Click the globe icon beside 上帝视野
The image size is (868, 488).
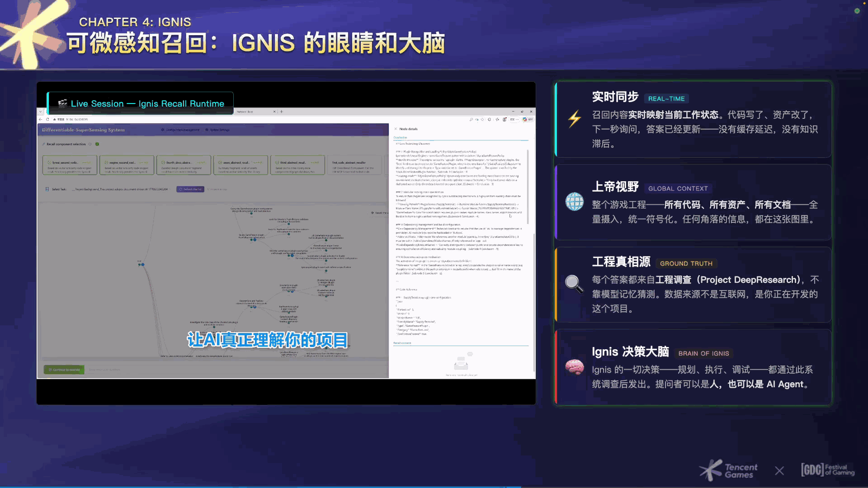click(575, 202)
